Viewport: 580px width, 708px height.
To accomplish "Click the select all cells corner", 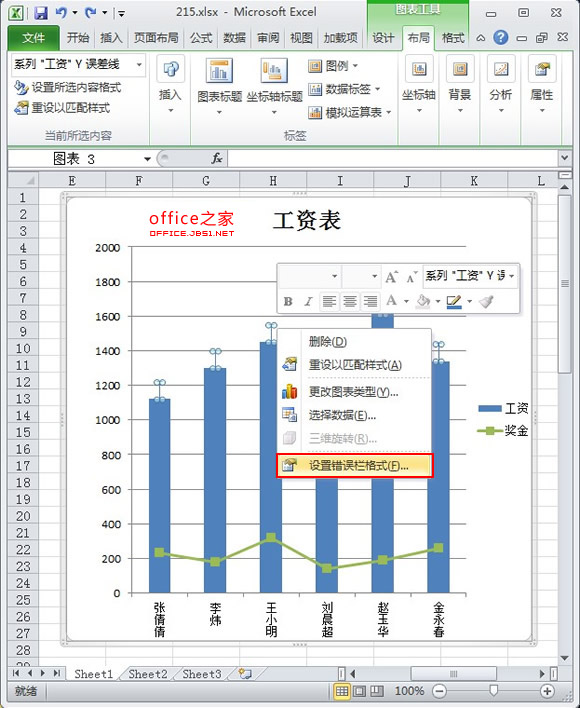I will 23,181.
